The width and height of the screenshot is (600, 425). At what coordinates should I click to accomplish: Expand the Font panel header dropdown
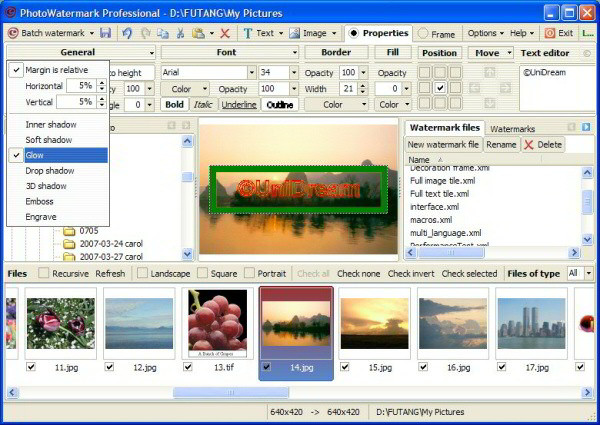[295, 53]
